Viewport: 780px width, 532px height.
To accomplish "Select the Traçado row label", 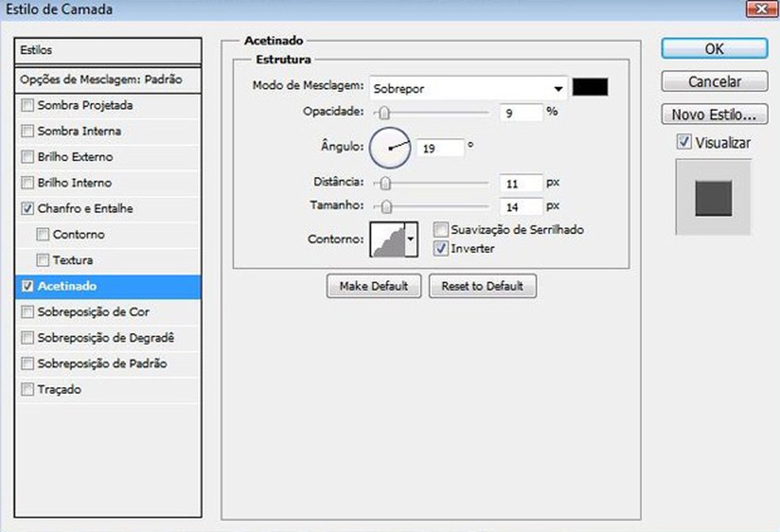I will (x=59, y=389).
